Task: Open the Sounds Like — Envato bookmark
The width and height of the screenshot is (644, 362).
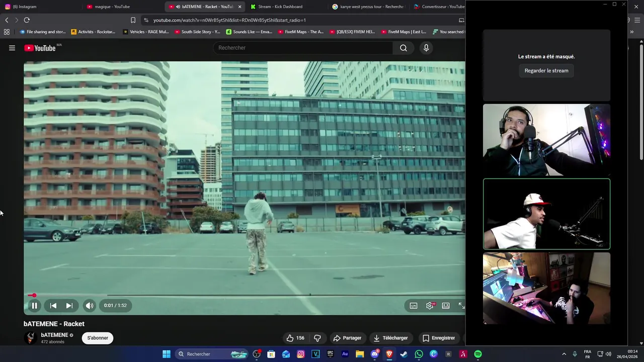Action: [249, 32]
